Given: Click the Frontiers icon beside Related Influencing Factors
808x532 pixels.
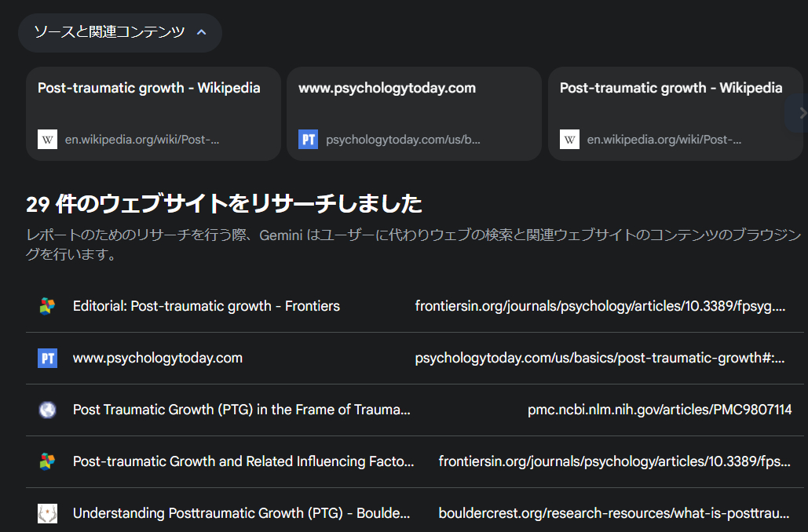Looking at the screenshot, I should click(x=47, y=461).
